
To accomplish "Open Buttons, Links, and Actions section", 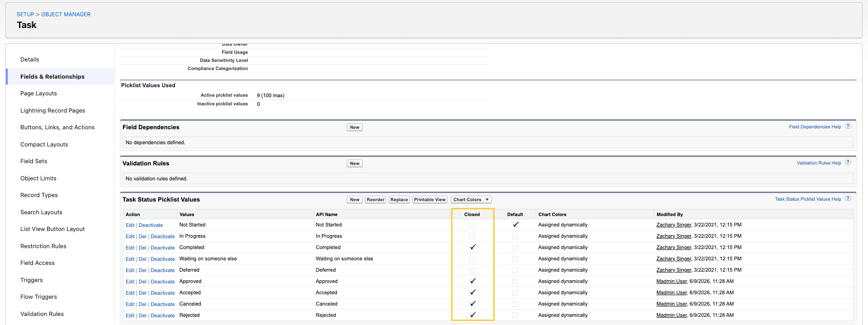I will point(57,127).
